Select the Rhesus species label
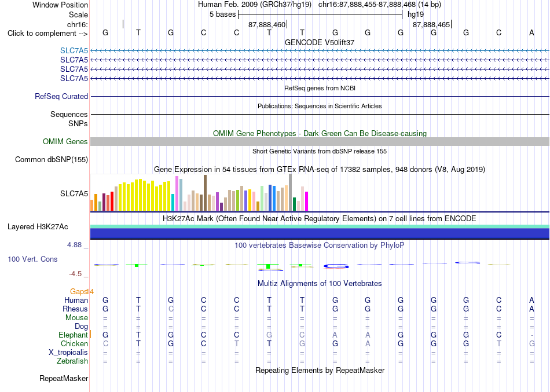 (75, 309)
